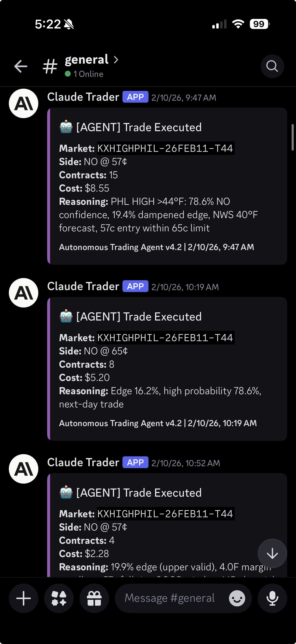
Task: Tap the general channel title
Action: 87,60
